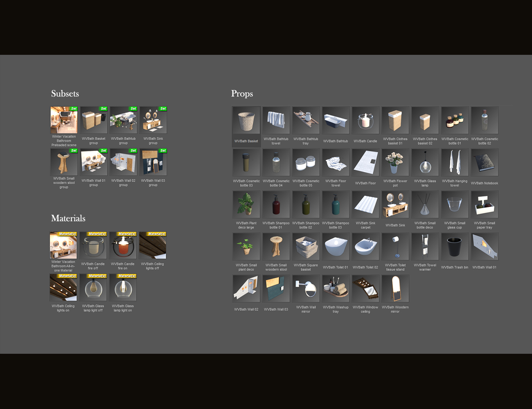Screen dimensions: 532x409
Task: Open Winter Vacation Bathroom Preloaded scene set
Action: pos(64,120)
